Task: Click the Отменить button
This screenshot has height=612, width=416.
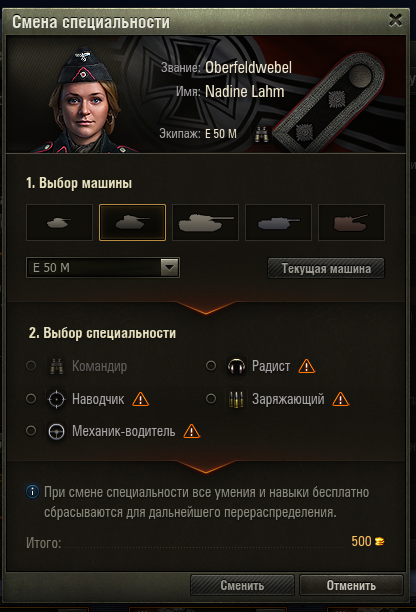Action: [351, 585]
